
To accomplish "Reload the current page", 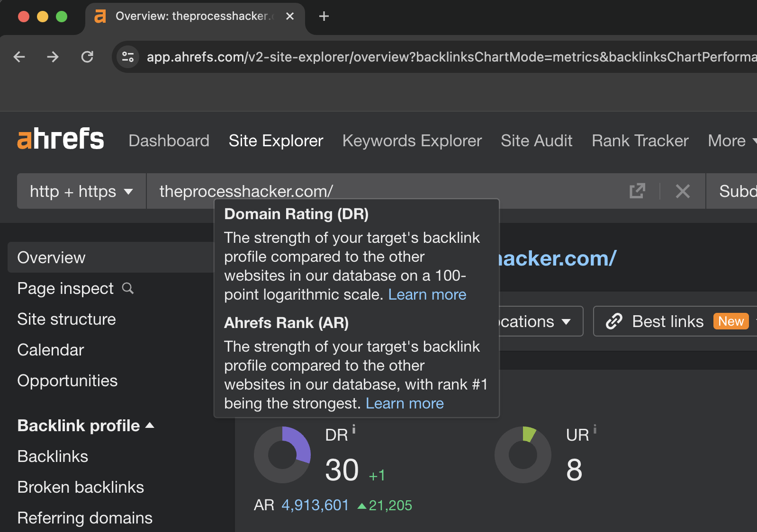I will click(x=87, y=57).
